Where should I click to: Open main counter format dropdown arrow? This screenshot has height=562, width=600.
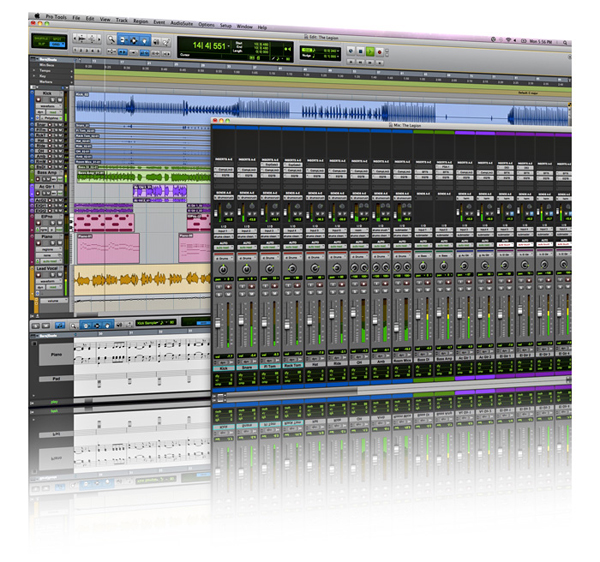(228, 47)
